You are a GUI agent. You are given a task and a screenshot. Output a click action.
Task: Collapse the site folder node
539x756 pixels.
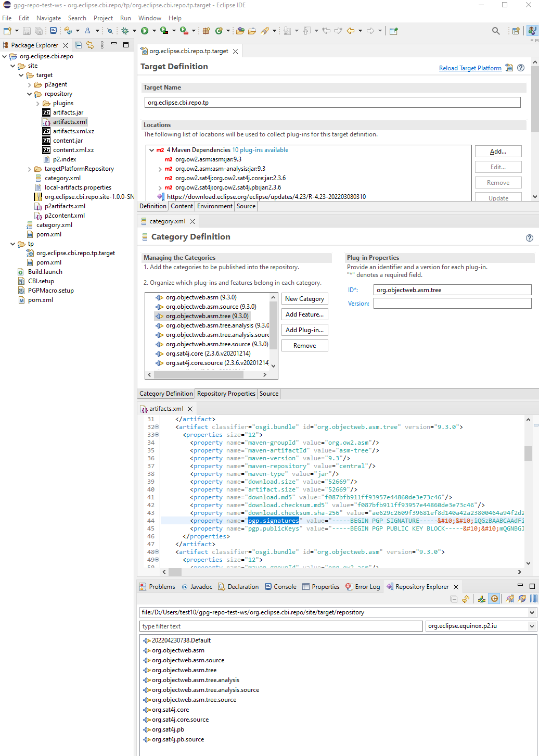[x=13, y=66]
